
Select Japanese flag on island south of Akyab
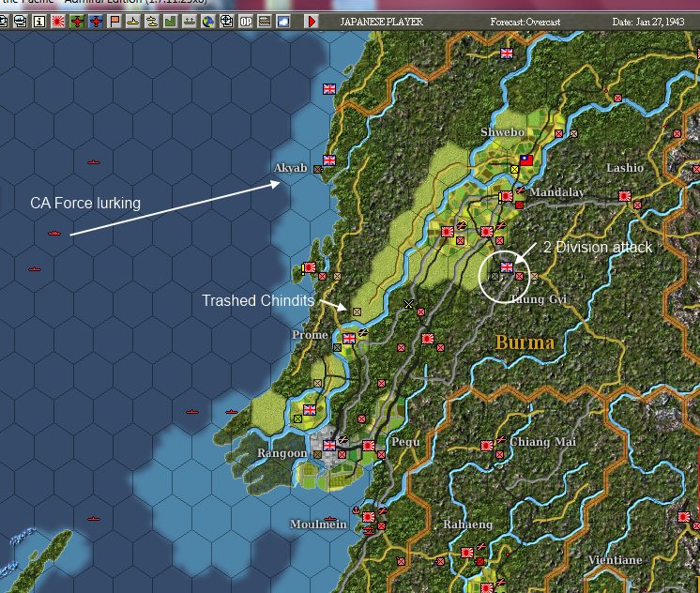tap(310, 267)
